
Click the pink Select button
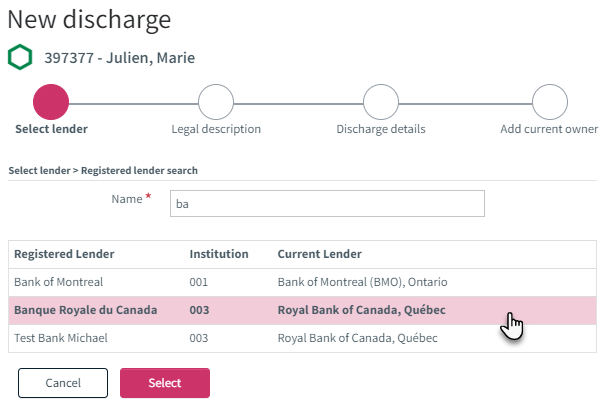[x=165, y=383]
